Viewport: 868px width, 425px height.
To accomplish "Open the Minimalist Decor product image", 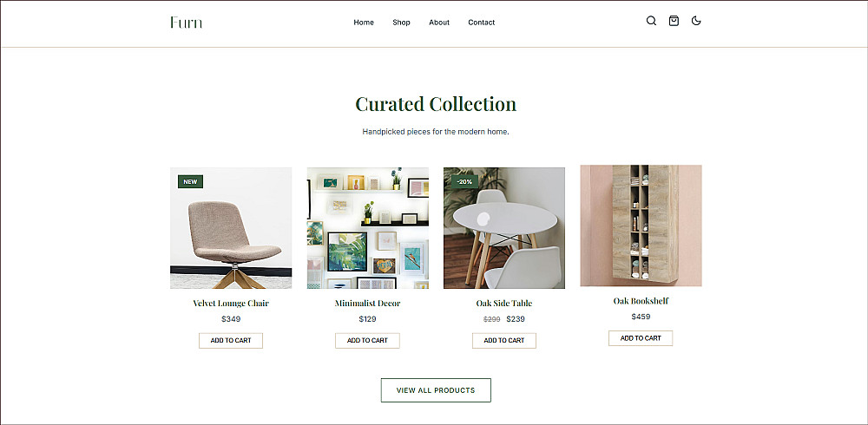I will click(x=367, y=228).
